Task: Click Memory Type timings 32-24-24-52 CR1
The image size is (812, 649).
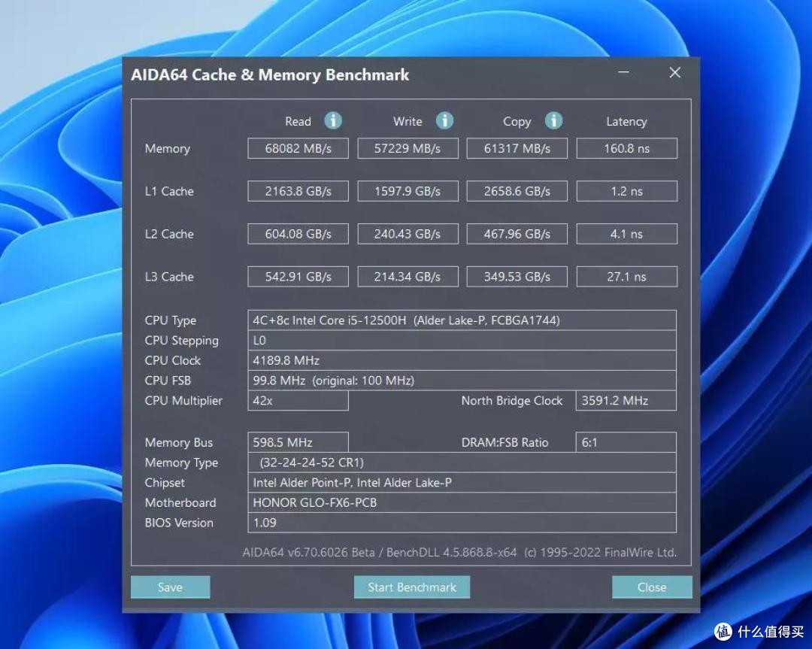Action: coord(462,462)
